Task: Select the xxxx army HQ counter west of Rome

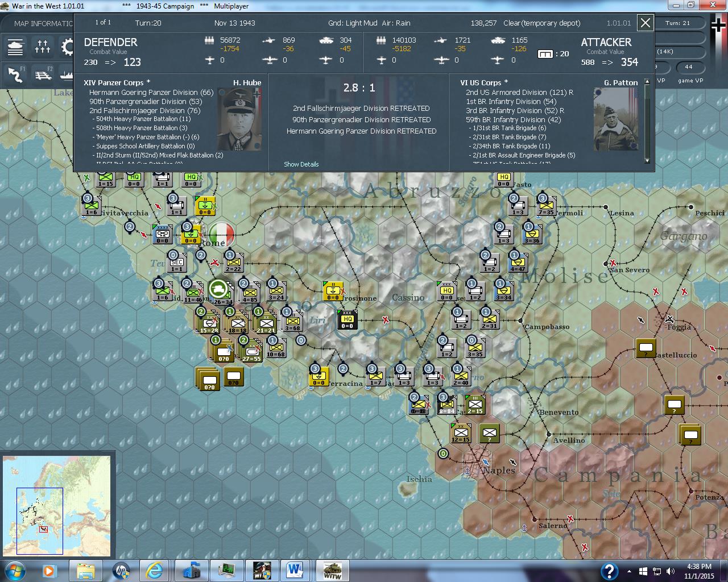Action: point(163,234)
